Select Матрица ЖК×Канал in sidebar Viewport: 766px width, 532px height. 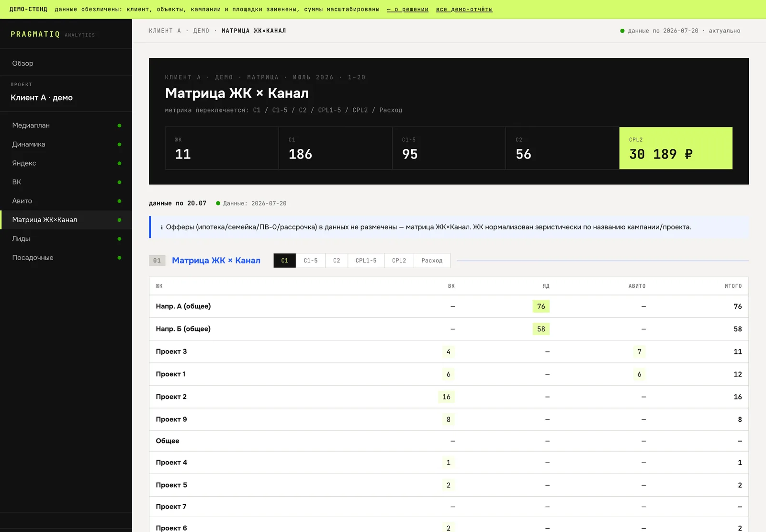[x=66, y=220]
